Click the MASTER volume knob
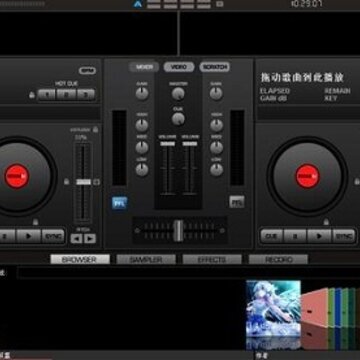 click(x=178, y=94)
